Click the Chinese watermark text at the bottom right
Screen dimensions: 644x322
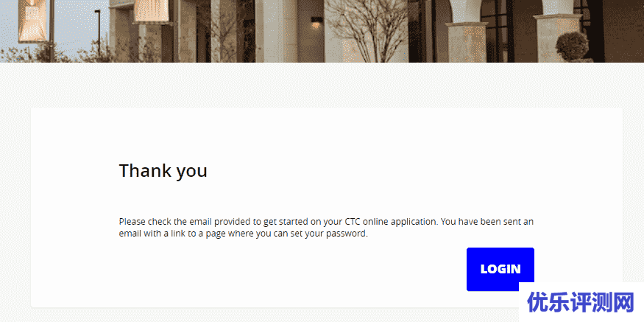click(x=581, y=303)
